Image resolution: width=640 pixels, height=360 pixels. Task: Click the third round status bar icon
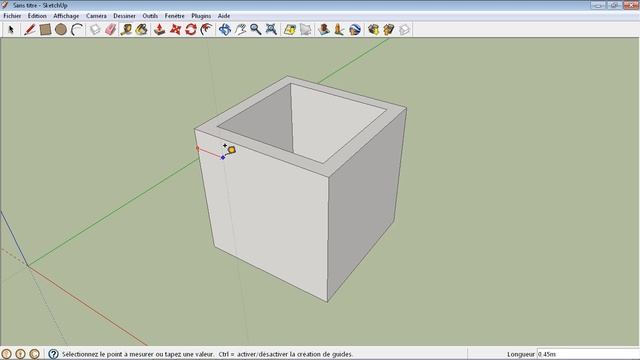pyautogui.click(x=35, y=354)
